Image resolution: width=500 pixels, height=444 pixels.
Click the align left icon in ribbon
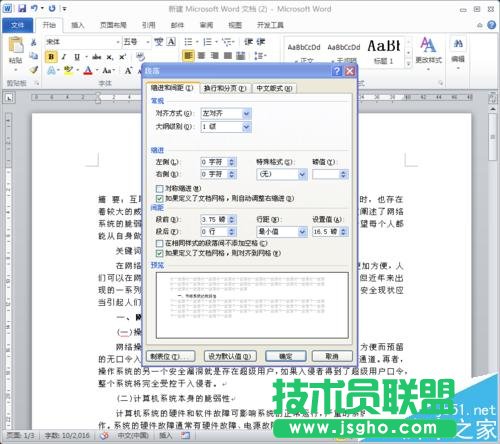point(188,55)
